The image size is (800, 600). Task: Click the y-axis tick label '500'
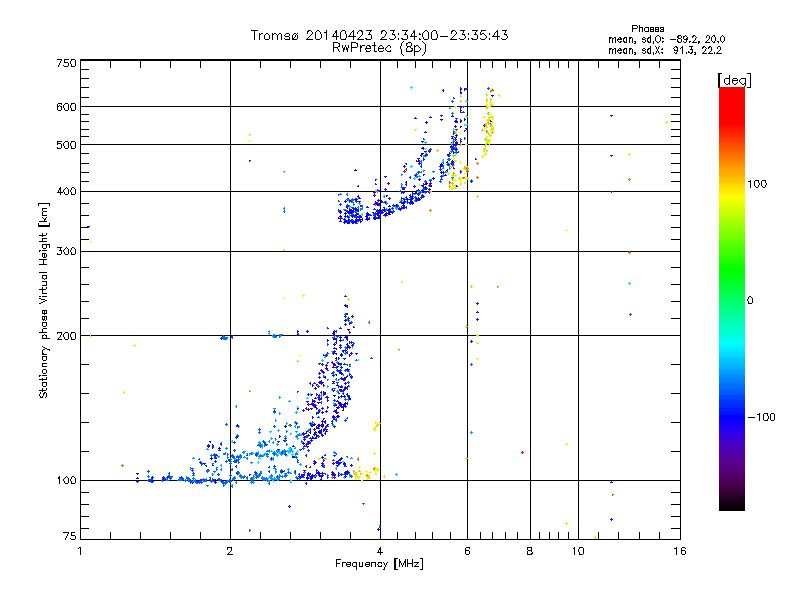[x=66, y=145]
